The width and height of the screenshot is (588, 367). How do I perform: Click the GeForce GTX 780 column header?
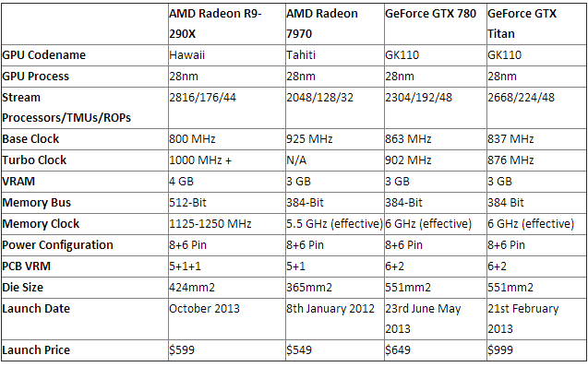[435, 24]
